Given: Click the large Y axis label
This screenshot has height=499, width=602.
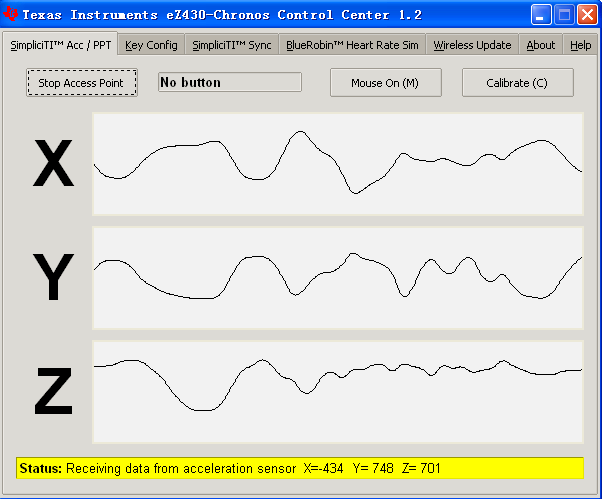Looking at the screenshot, I should click(53, 277).
